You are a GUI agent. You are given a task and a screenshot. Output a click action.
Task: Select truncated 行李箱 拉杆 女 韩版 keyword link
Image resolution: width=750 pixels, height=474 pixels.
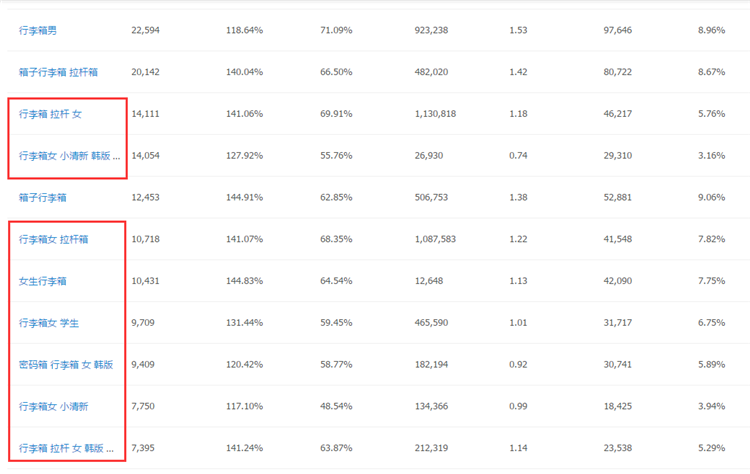[66, 448]
